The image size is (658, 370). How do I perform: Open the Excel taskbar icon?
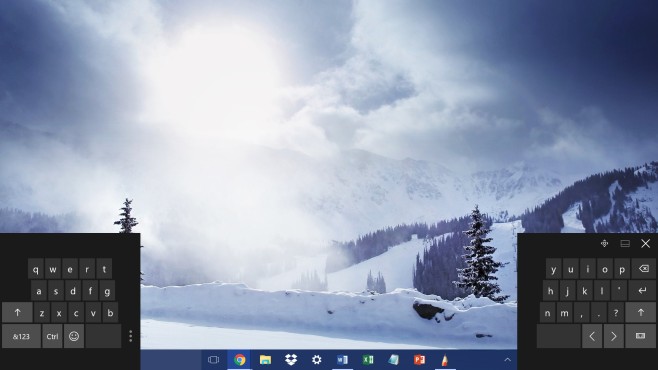point(368,360)
